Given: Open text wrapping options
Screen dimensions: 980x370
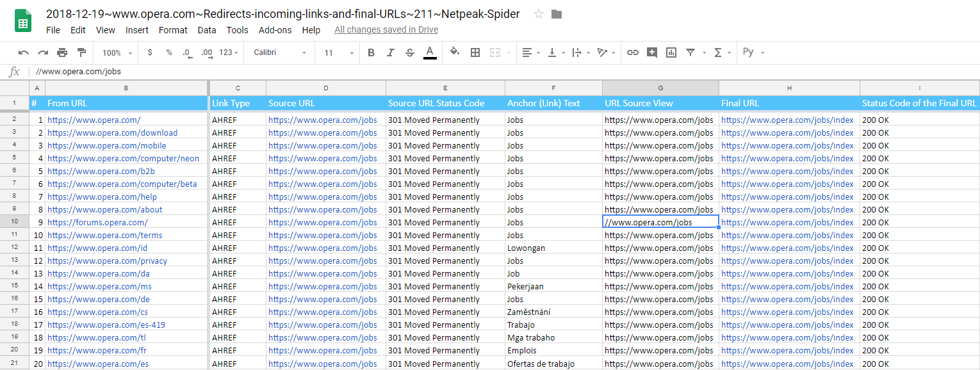Looking at the screenshot, I should tap(580, 52).
